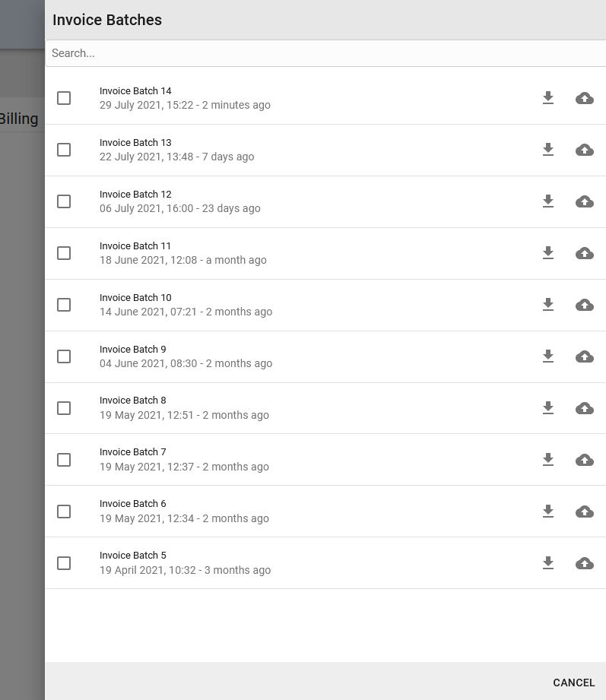Open the Billing tab behind the dialog
This screenshot has height=700, width=606.
tap(19, 119)
